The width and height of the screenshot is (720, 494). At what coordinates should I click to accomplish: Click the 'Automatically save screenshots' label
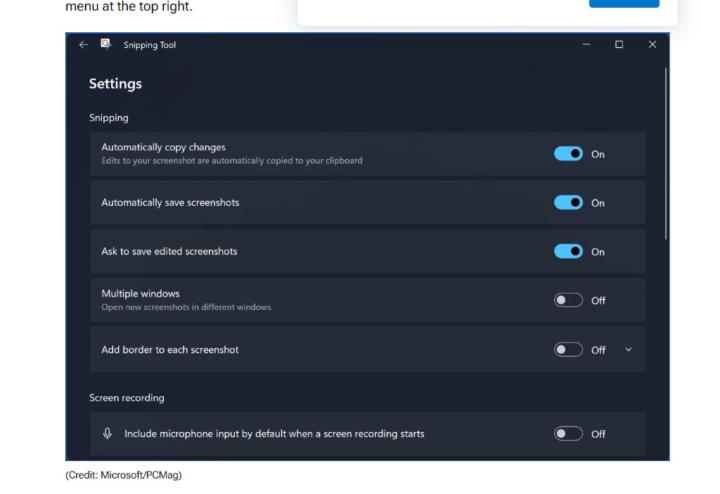pyautogui.click(x=170, y=202)
